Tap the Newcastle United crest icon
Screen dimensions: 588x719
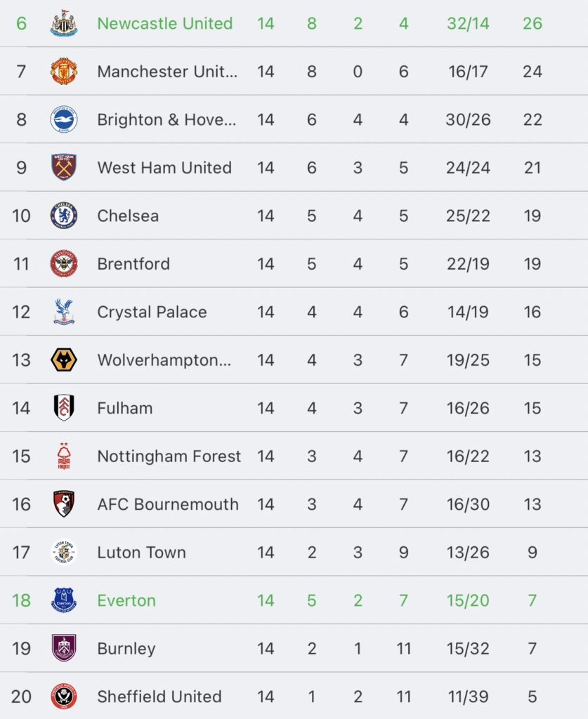click(x=64, y=23)
